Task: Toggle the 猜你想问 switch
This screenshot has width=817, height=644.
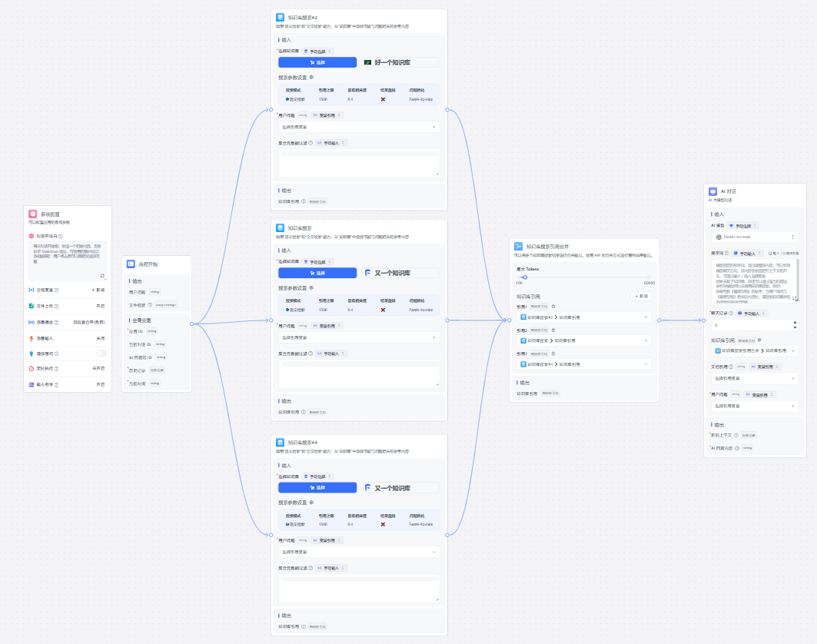Action: (x=101, y=354)
